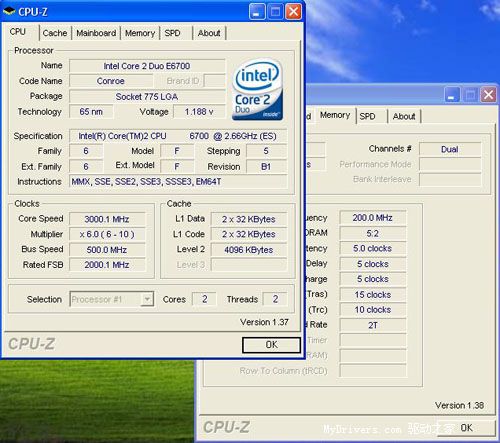Click the name field Intel Core 2 Duo E6700
Image resolution: width=500 pixels, height=443 pixels.
[147, 66]
